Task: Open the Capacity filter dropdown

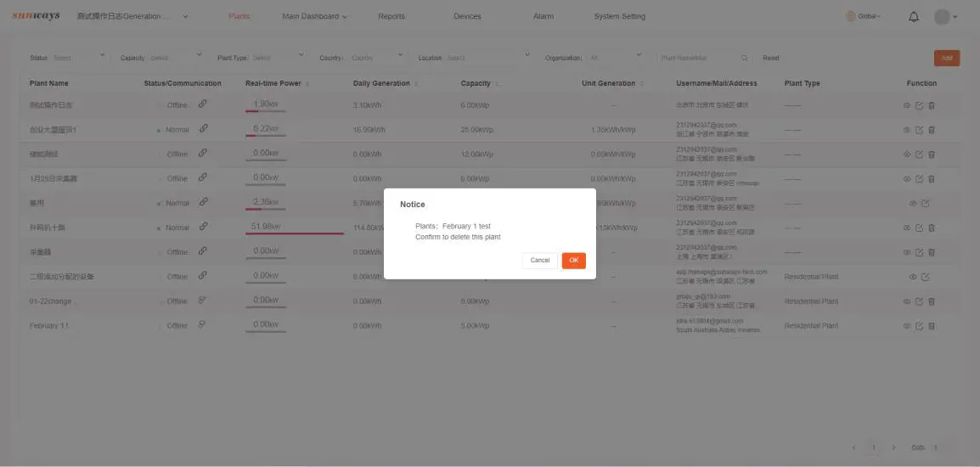Action: coord(177,58)
